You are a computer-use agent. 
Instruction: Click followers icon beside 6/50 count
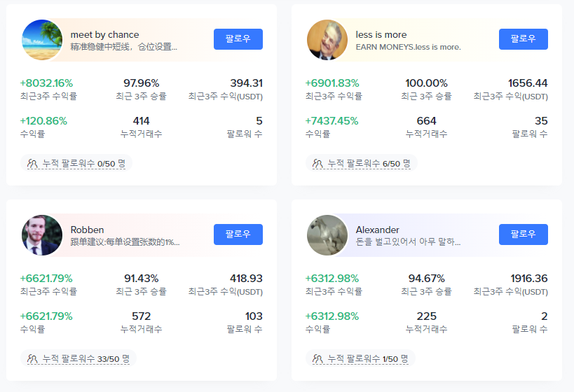pos(317,164)
